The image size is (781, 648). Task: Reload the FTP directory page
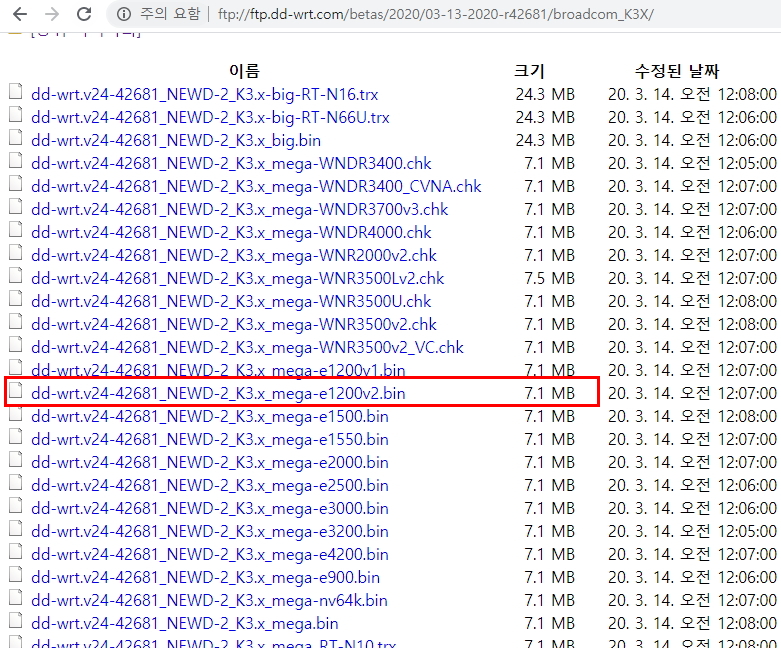[84, 14]
